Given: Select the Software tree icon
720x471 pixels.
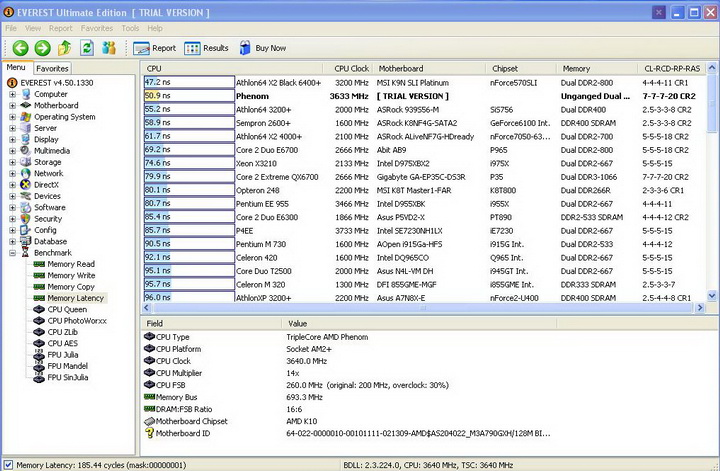Looking at the screenshot, I should 26,207.
